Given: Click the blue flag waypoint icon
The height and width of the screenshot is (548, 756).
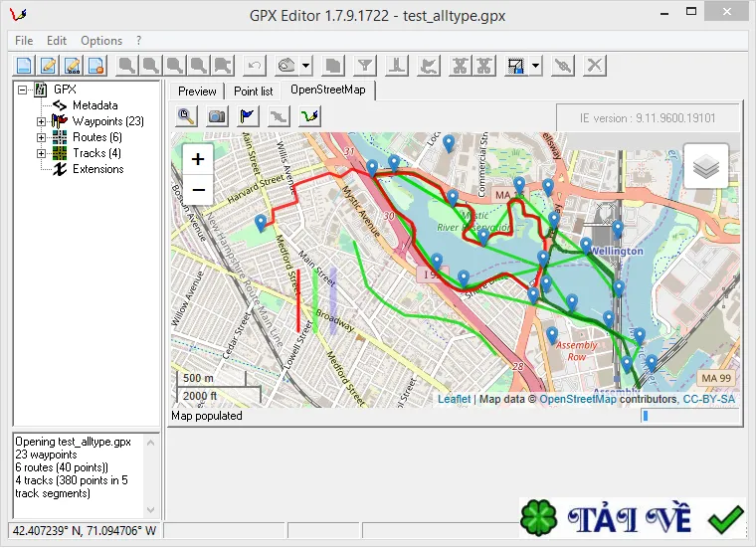Looking at the screenshot, I should (x=248, y=115).
